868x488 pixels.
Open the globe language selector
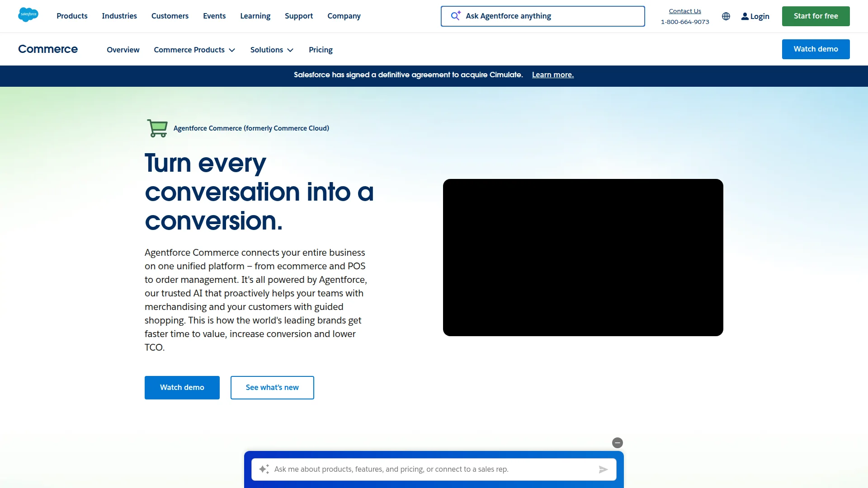coord(726,16)
